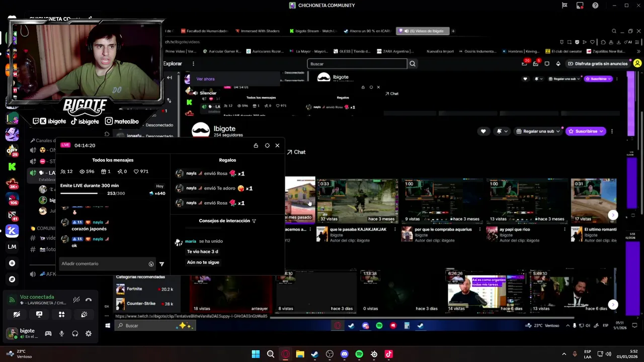Share your screen in Discord

click(x=39, y=314)
